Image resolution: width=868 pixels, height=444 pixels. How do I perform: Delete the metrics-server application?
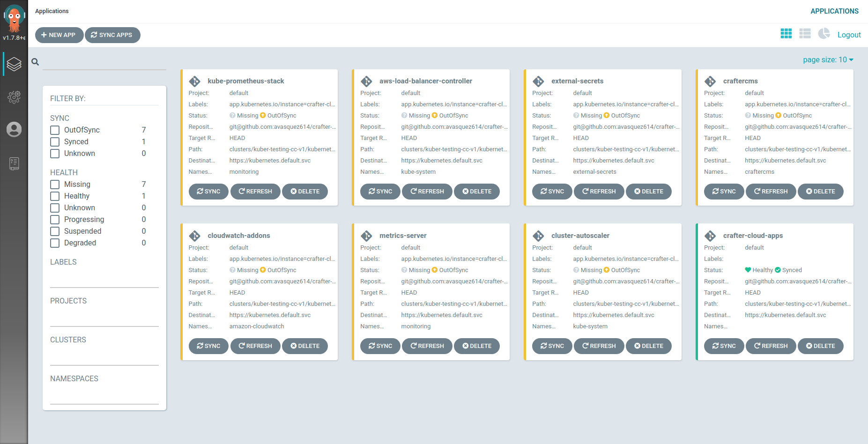click(477, 346)
